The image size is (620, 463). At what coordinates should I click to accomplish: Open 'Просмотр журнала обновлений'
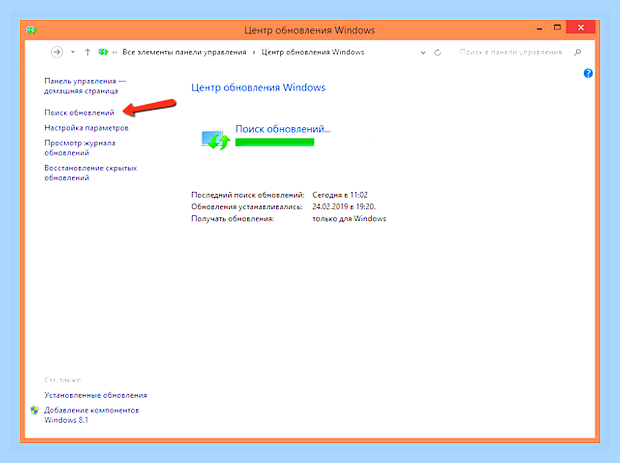click(x=80, y=147)
